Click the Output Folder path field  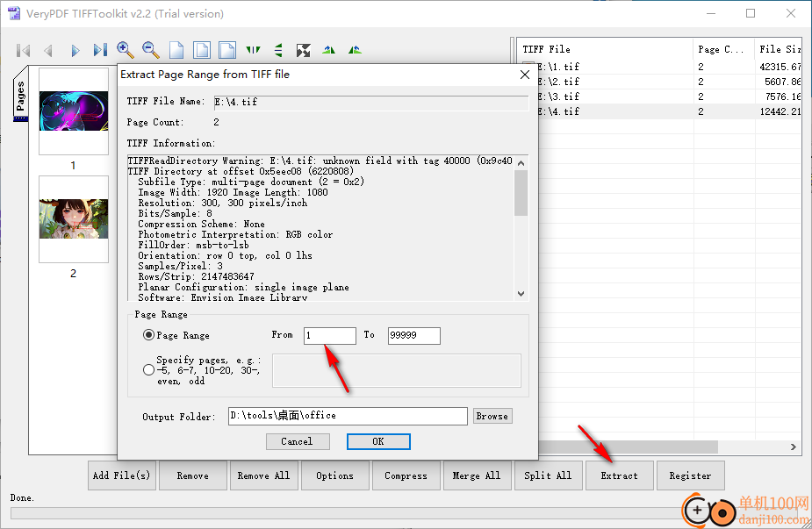click(348, 416)
